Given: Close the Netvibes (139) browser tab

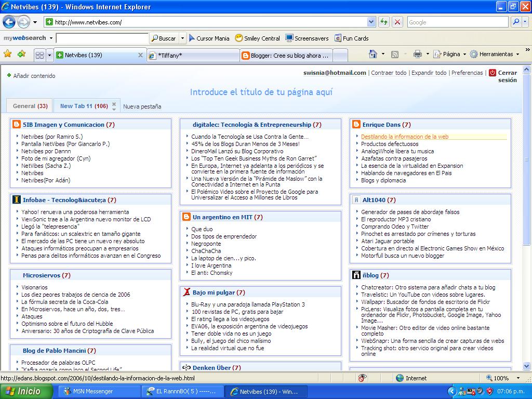Looking at the screenshot, I should point(140,55).
